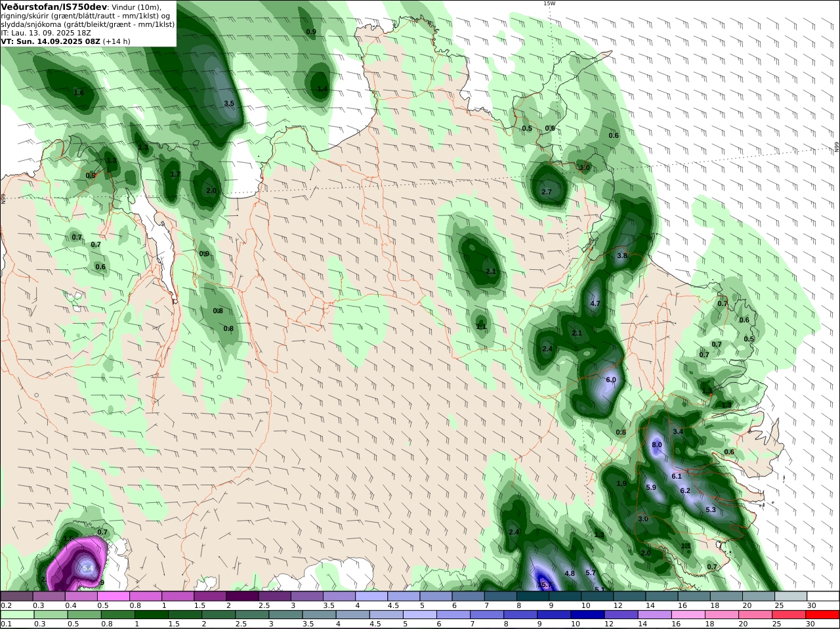Click the '30' label in the lower legend row

pos(810,624)
